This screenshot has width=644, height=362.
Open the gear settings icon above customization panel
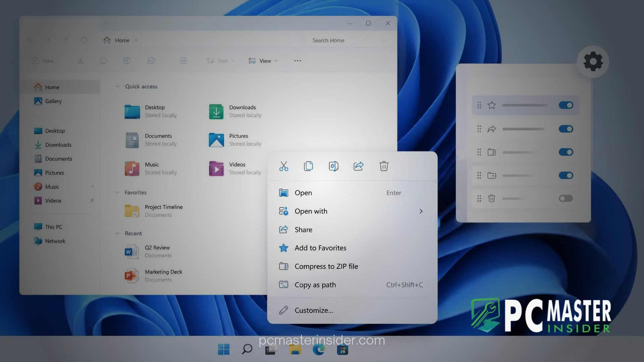(x=593, y=61)
